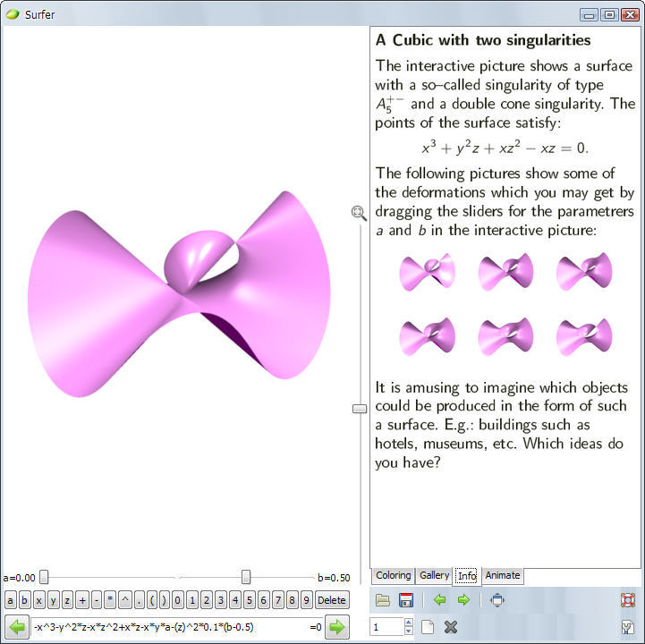Increase the page number spinner value
The height and width of the screenshot is (644, 645).
point(409,623)
